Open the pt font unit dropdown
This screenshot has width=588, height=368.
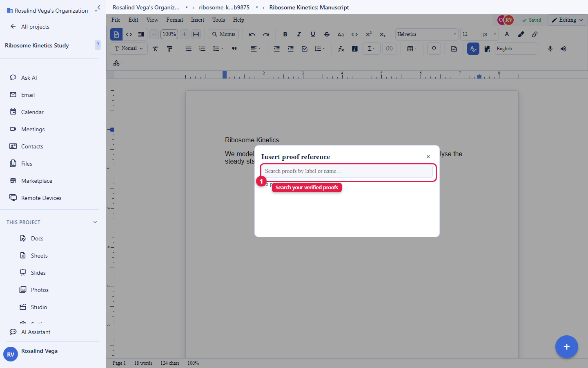tap(490, 34)
